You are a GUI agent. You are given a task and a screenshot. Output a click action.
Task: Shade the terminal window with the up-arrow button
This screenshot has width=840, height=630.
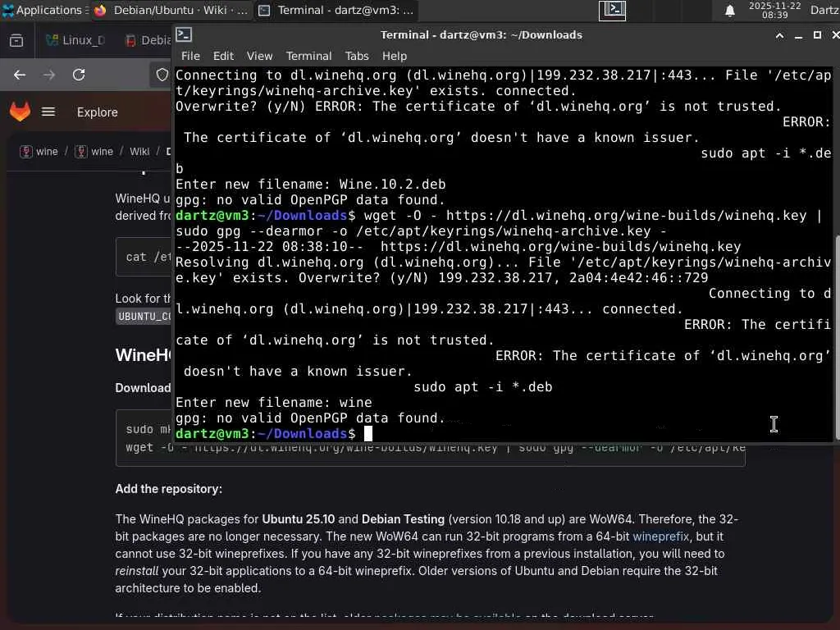pos(779,35)
